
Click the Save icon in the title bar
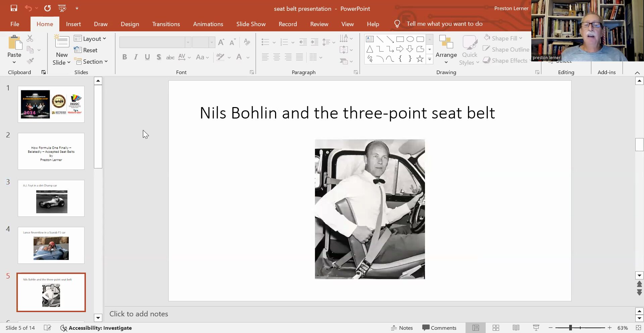click(x=14, y=8)
